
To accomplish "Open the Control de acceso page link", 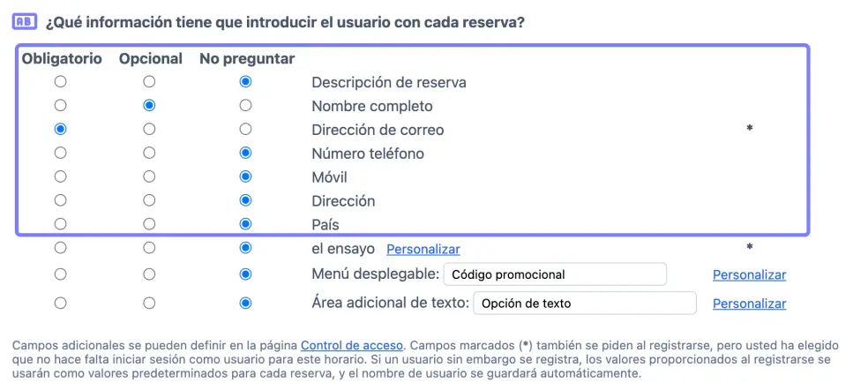I will pyautogui.click(x=351, y=345).
